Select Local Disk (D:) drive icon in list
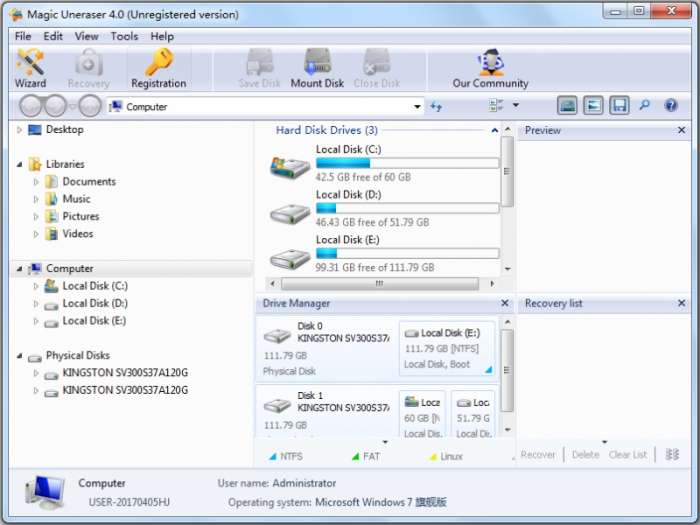Image resolution: width=700 pixels, height=525 pixels. (x=290, y=214)
